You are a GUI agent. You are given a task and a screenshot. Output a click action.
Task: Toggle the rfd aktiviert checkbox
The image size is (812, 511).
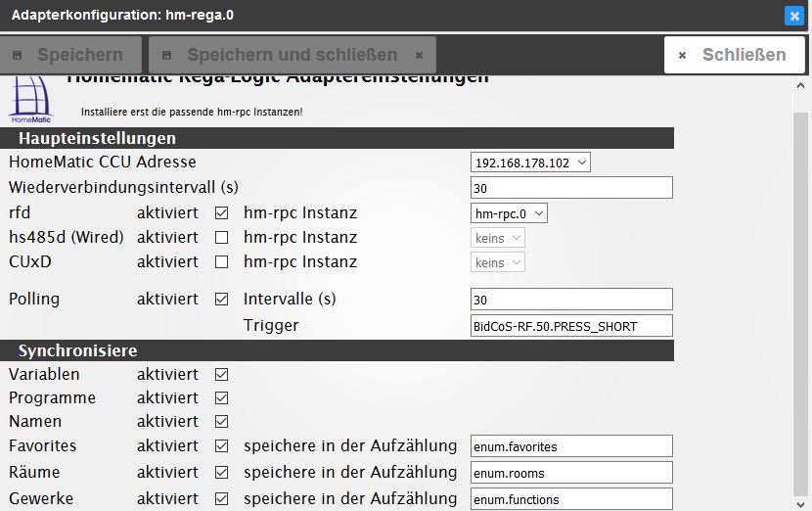tap(222, 213)
